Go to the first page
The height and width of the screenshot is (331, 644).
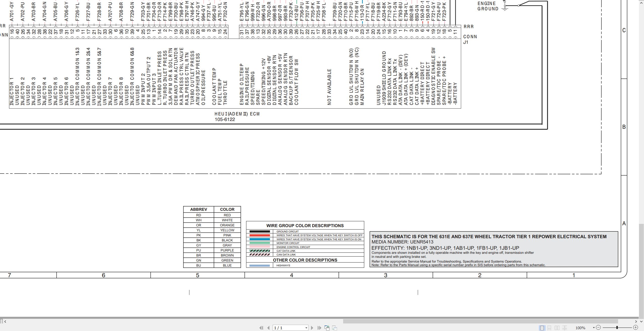coord(261,328)
